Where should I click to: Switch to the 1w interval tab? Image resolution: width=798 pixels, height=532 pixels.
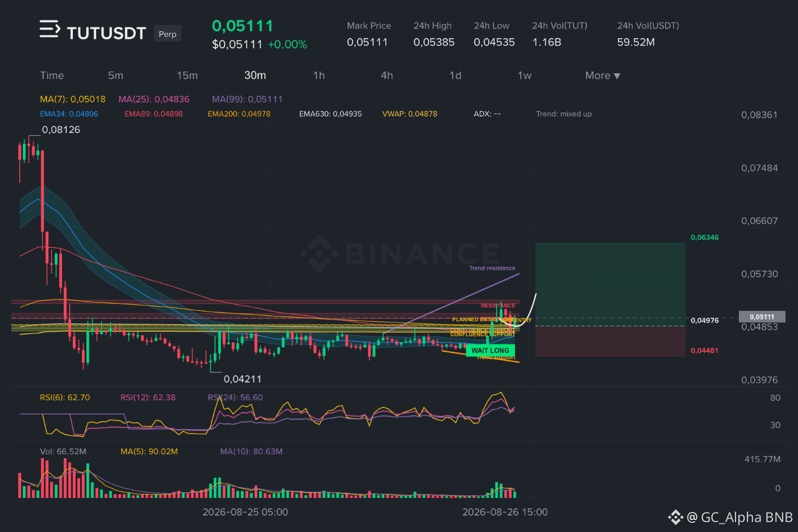(524, 76)
